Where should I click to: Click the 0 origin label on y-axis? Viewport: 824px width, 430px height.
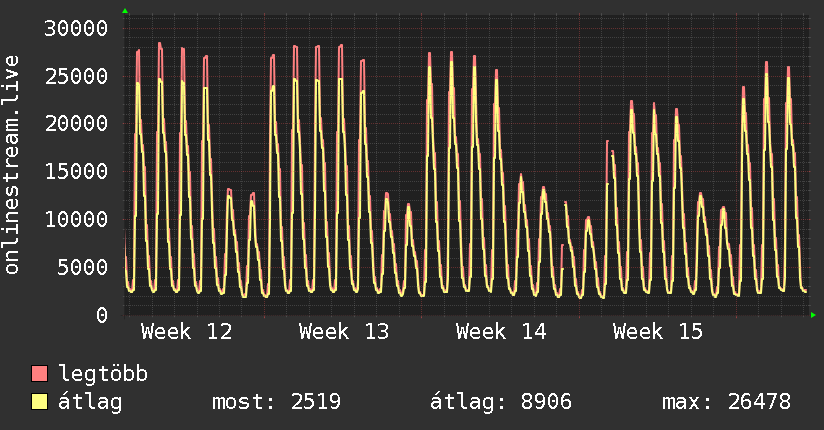pos(101,315)
